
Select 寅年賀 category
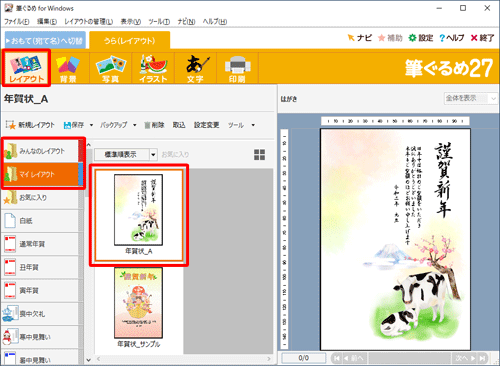(x=41, y=291)
